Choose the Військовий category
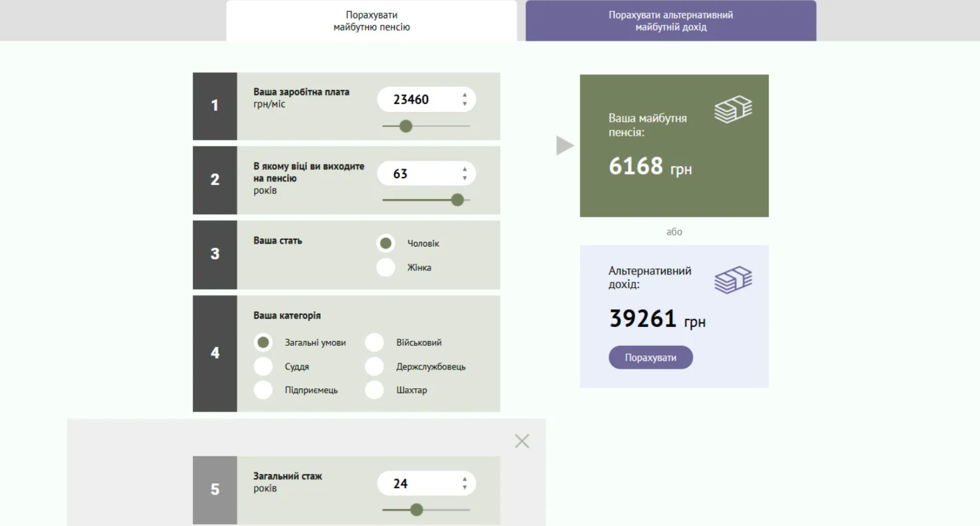This screenshot has height=526, width=980. tap(374, 342)
